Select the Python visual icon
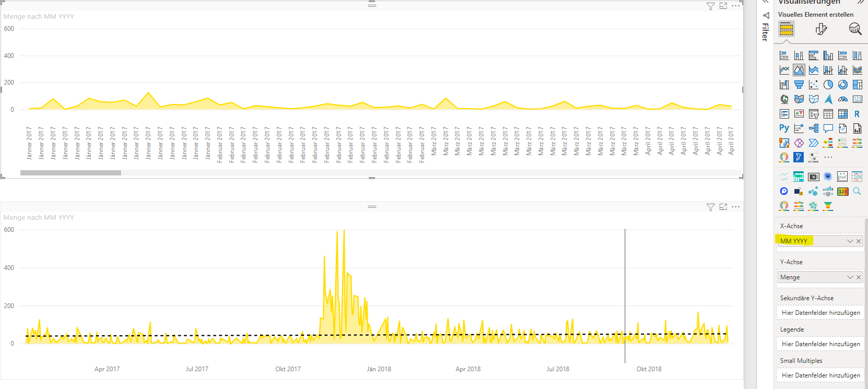Screen dimensions: 868x389 click(784, 128)
